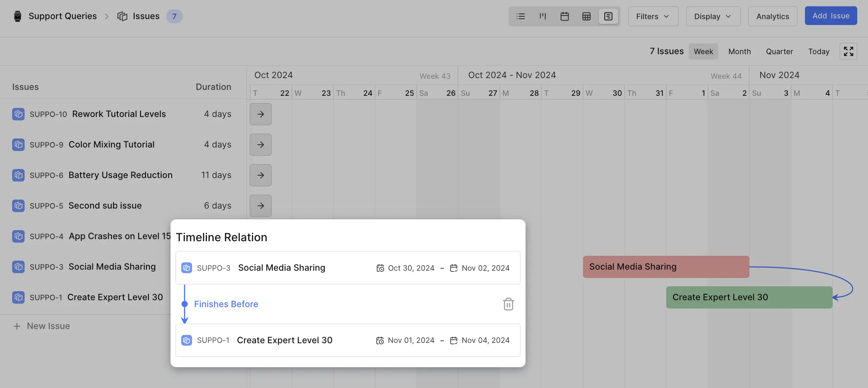The image size is (868, 388).
Task: Select the spreadsheet/grid view icon
Action: (587, 15)
